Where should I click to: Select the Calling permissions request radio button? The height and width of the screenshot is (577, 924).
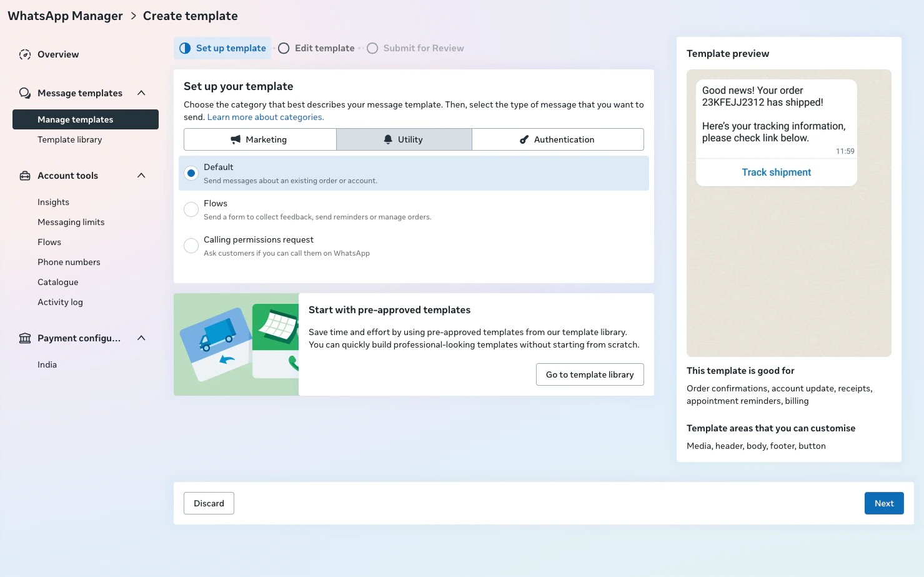point(191,246)
